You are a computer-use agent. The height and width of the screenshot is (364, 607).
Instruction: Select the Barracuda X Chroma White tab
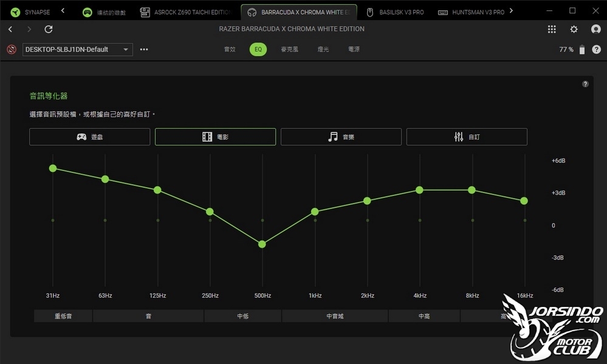pyautogui.click(x=298, y=12)
